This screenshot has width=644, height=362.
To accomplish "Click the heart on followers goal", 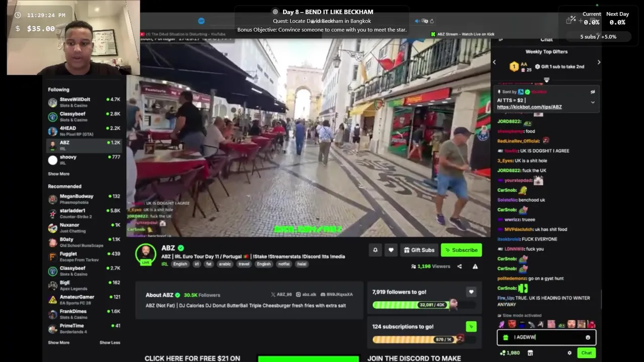I will (x=471, y=292).
